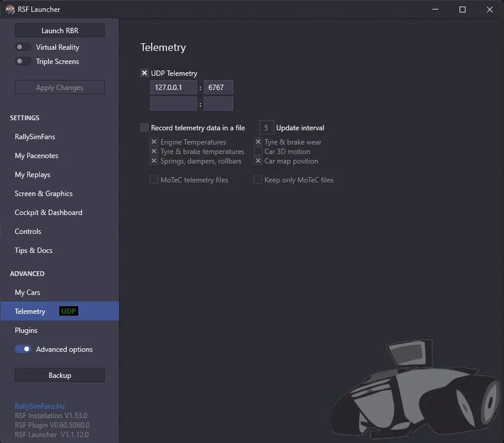
Task: Click the green UDP badge beside Telemetry
Action: pos(69,311)
